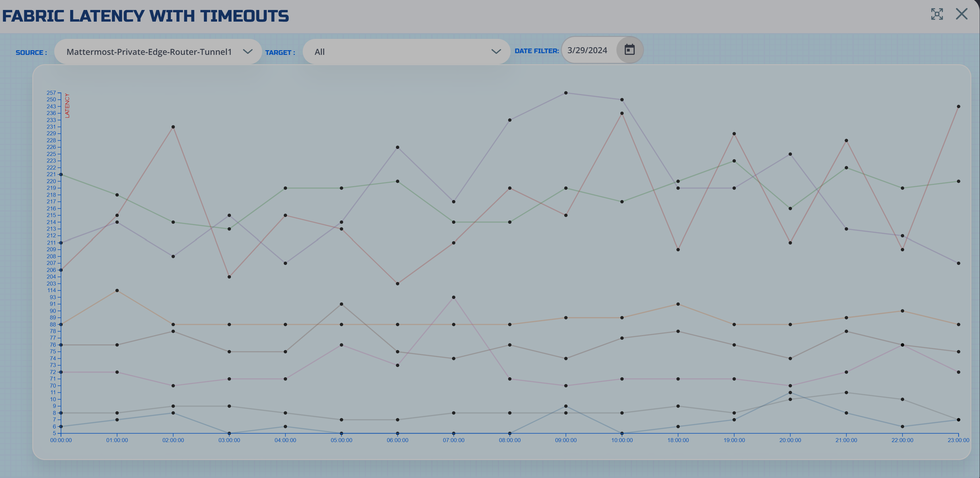The image size is (980, 478).
Task: Click the SOURCE : label
Action: [x=31, y=53]
